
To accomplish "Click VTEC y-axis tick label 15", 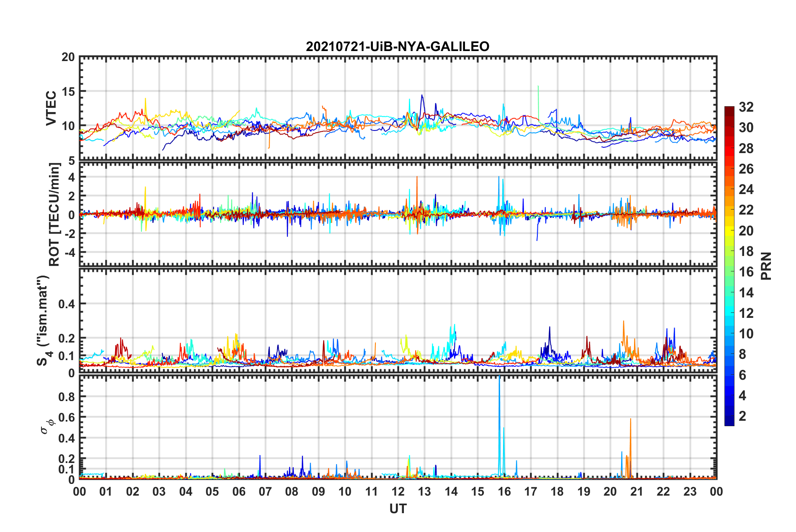I will pyautogui.click(x=69, y=92).
